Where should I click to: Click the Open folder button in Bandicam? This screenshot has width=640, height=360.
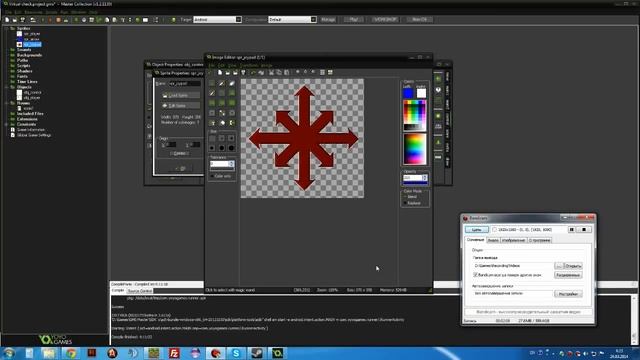pos(573,266)
